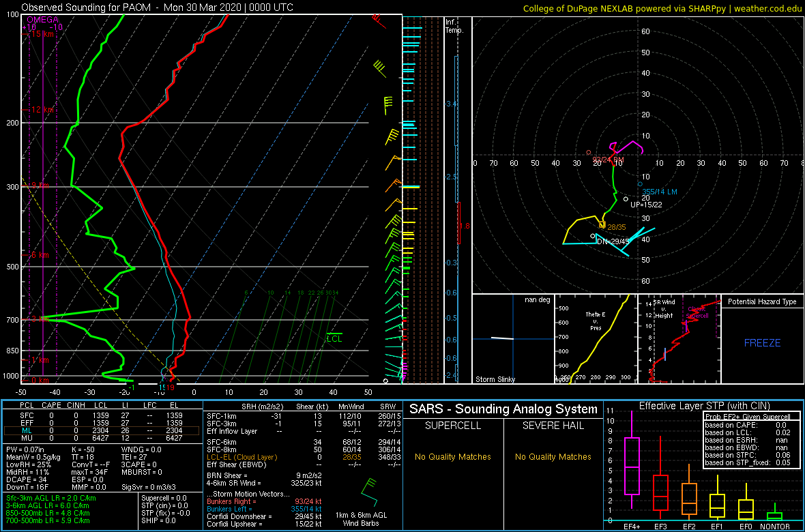Viewport: 805px width, 532px height.
Task: Select the MU parcel row
Action: tap(102, 439)
